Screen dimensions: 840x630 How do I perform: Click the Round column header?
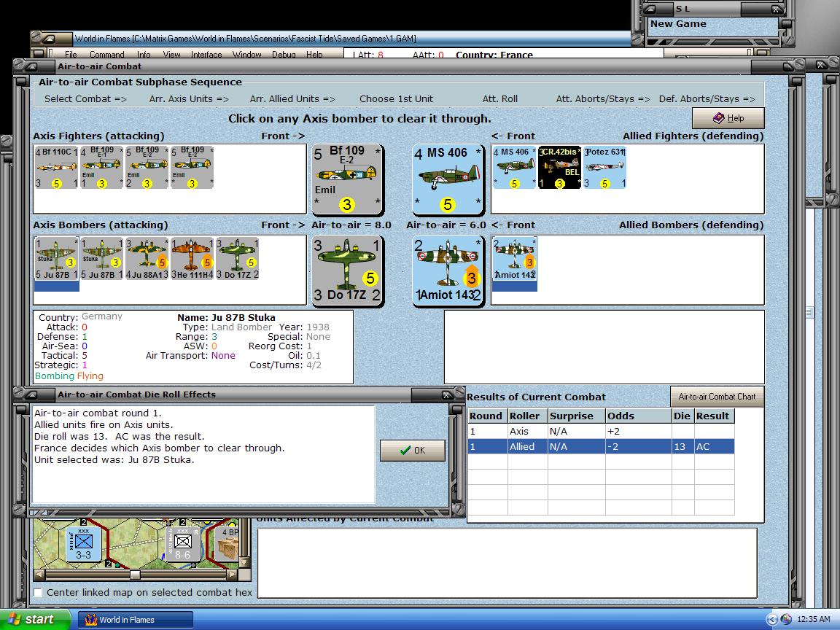point(488,416)
